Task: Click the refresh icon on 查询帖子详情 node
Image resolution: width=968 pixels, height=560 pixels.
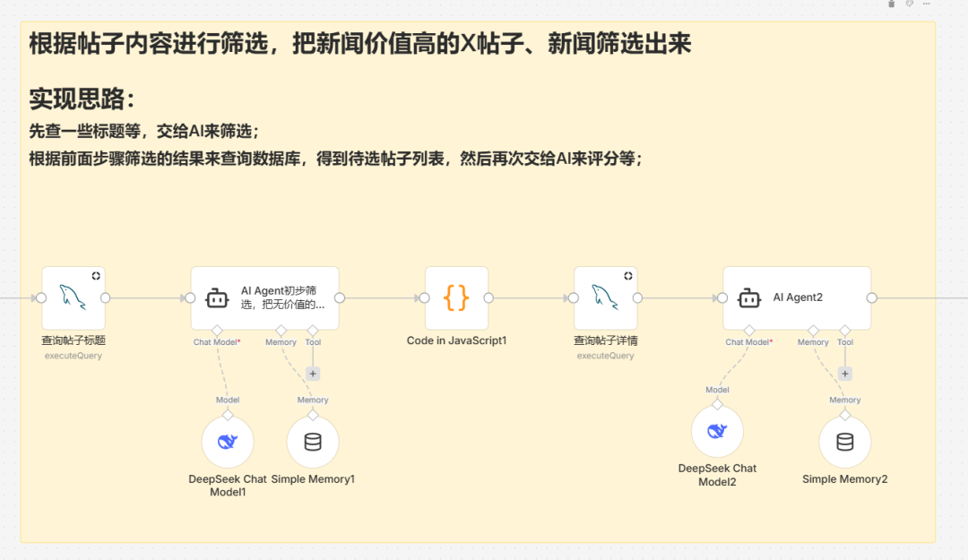Action: coord(628,276)
